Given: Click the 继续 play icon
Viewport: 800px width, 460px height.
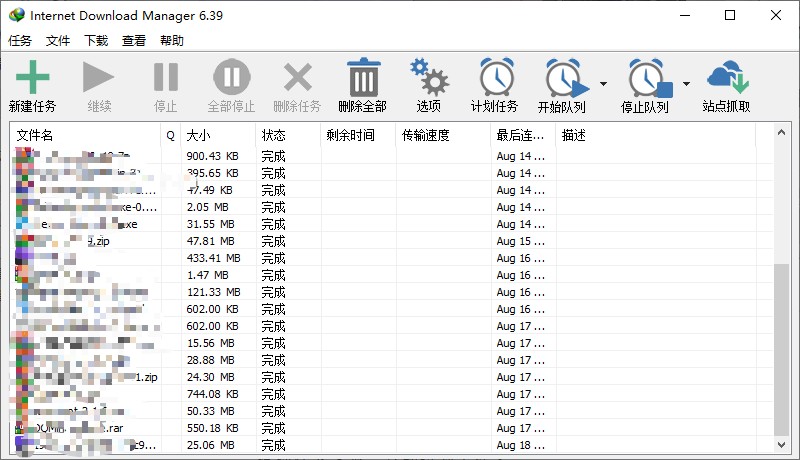Looking at the screenshot, I should click(x=98, y=78).
